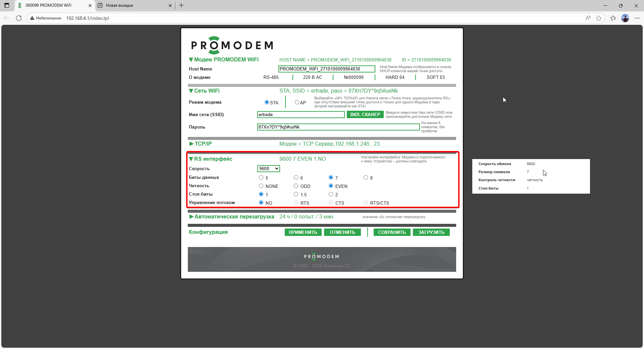This screenshot has height=349, width=644.
Task: Open the browser profile avatar
Action: click(x=625, y=18)
